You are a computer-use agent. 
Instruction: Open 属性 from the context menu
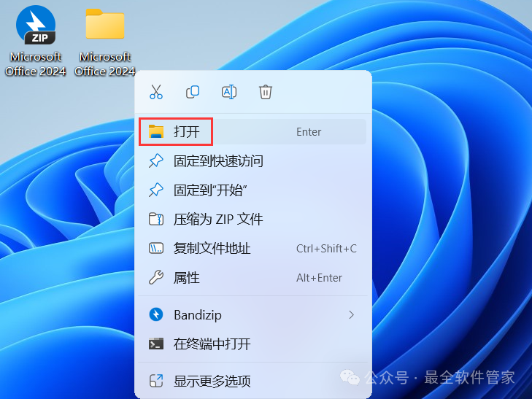tap(252, 278)
